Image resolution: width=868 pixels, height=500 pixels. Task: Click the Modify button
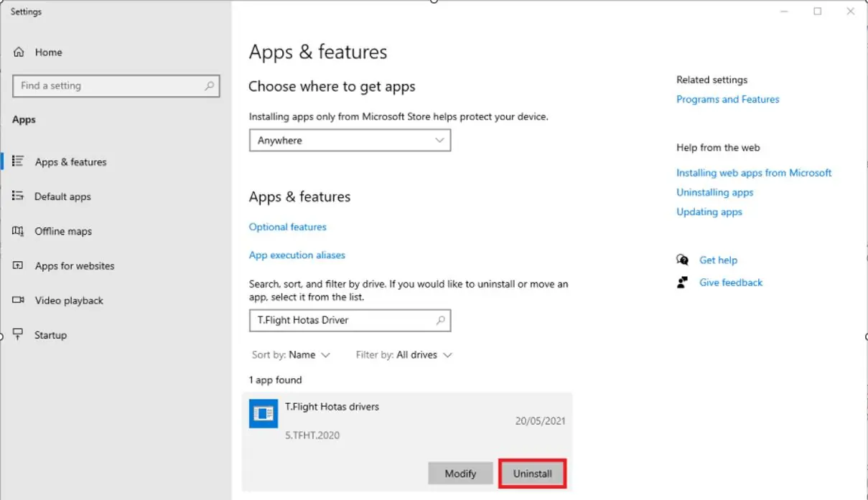pyautogui.click(x=460, y=473)
